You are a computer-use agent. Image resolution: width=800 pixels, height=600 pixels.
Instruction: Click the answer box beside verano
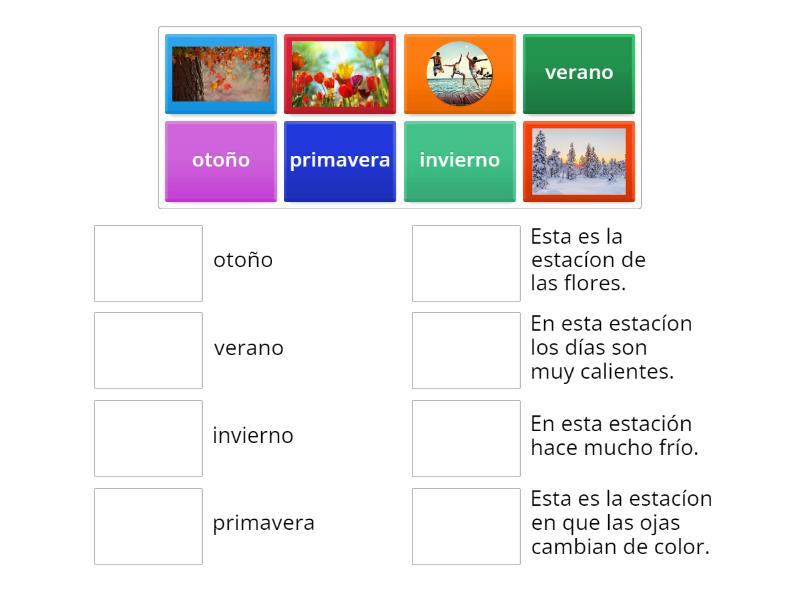pyautogui.click(x=148, y=350)
